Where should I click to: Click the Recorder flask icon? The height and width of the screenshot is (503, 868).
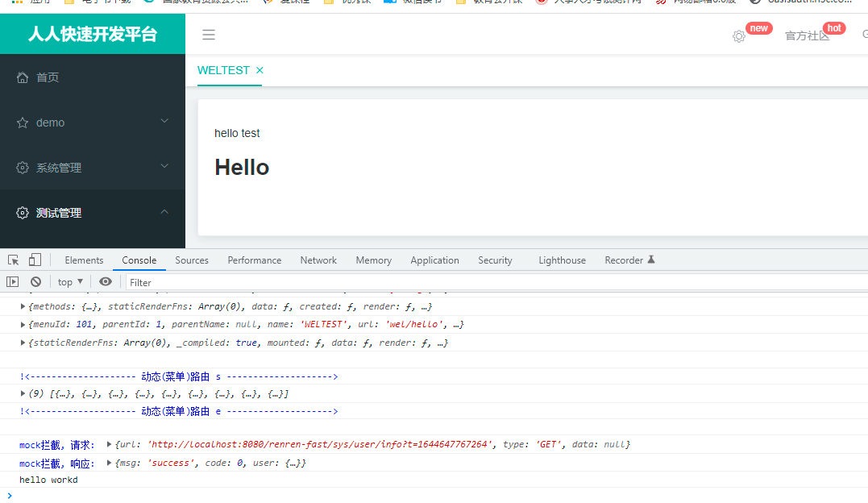coord(651,260)
